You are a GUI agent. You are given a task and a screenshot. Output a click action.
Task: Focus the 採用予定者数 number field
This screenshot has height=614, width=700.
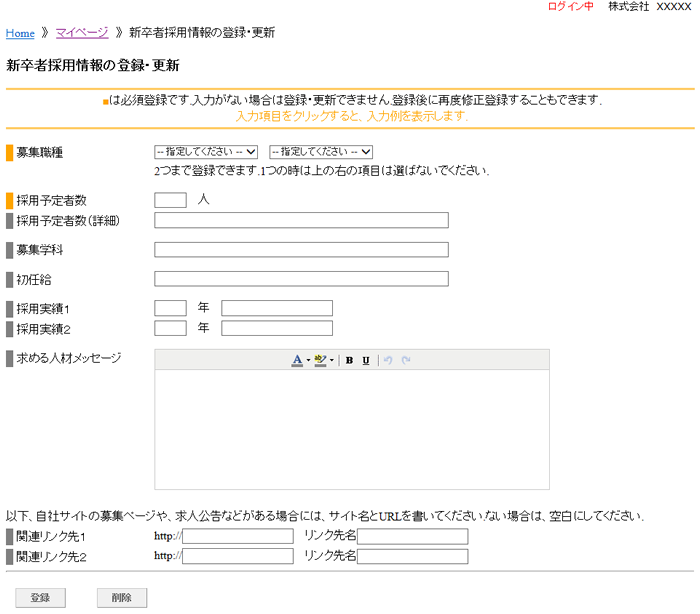pyautogui.click(x=171, y=200)
